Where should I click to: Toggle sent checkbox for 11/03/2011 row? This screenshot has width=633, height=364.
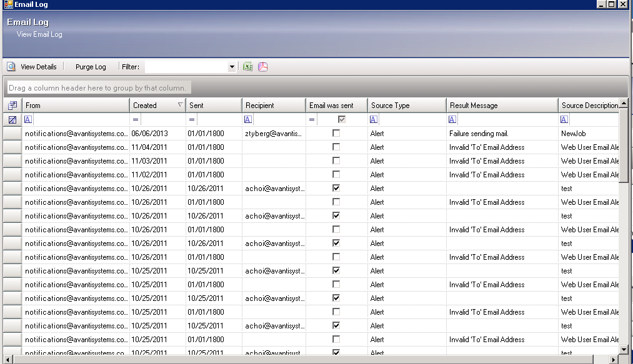click(336, 160)
